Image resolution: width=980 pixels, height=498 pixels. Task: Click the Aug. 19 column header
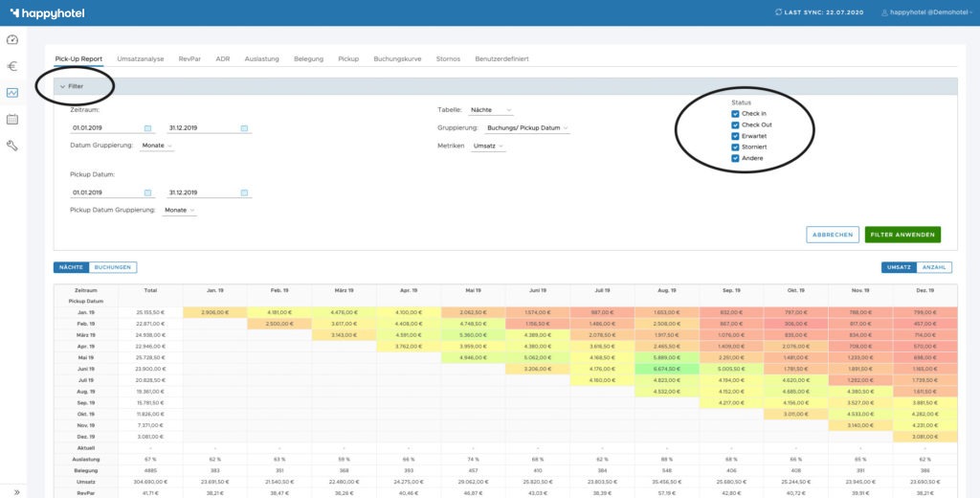point(667,290)
